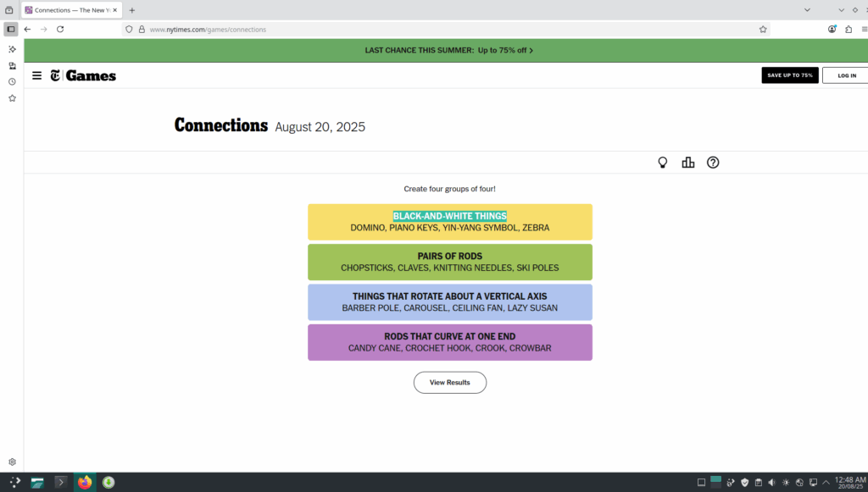Open the hamburger menu beside Games logo

click(x=36, y=75)
